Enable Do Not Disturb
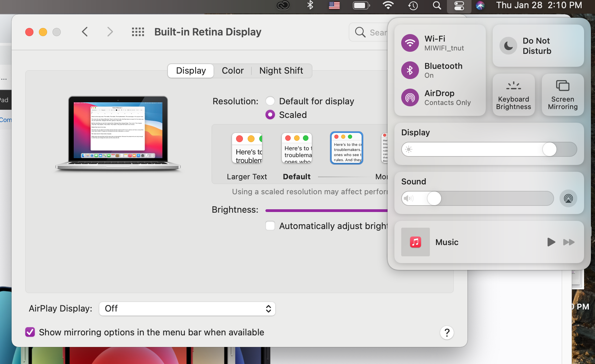595x364 pixels. (508, 46)
